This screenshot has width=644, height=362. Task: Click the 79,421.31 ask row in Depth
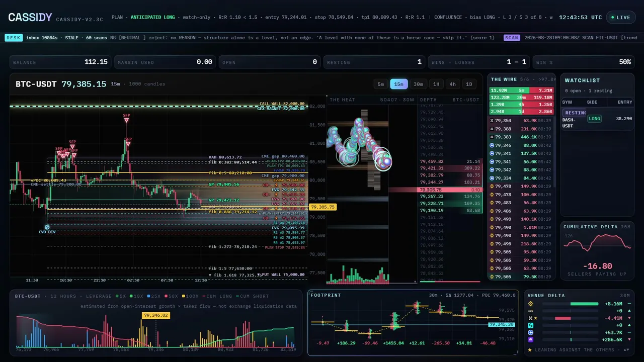click(x=450, y=168)
